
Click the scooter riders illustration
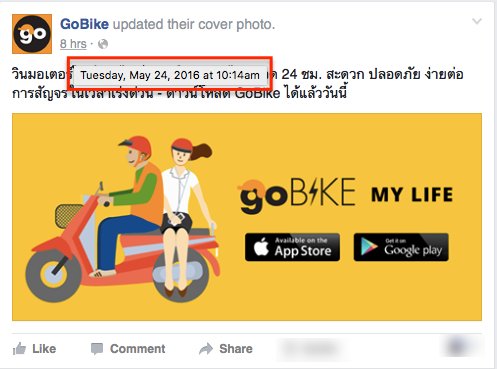(x=123, y=218)
